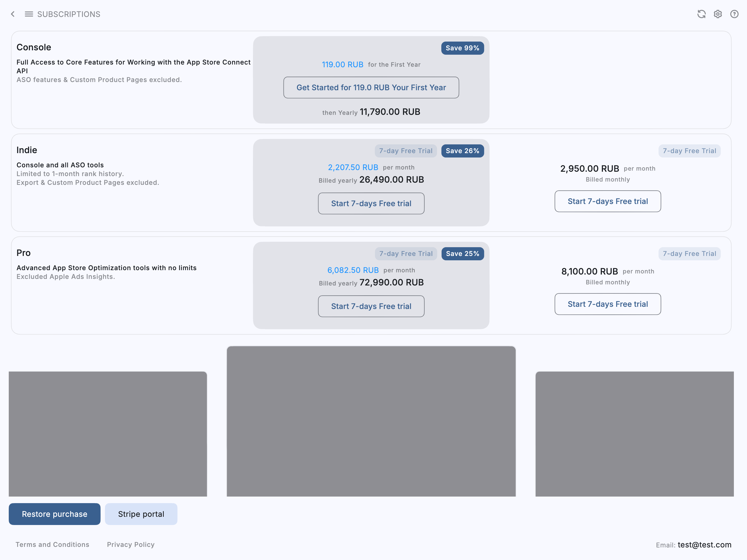Viewport: 747px width, 560px height.
Task: Start Indie monthly 7-days free trial
Action: coord(607,201)
